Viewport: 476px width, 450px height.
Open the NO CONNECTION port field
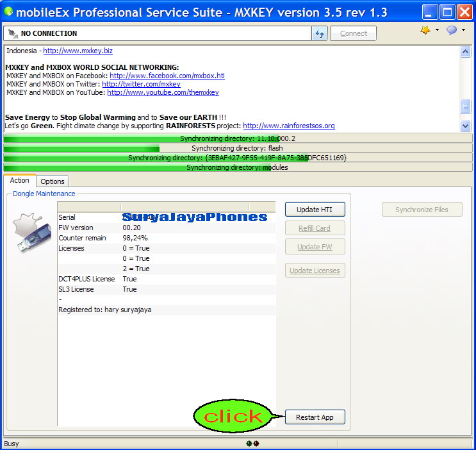(157, 33)
